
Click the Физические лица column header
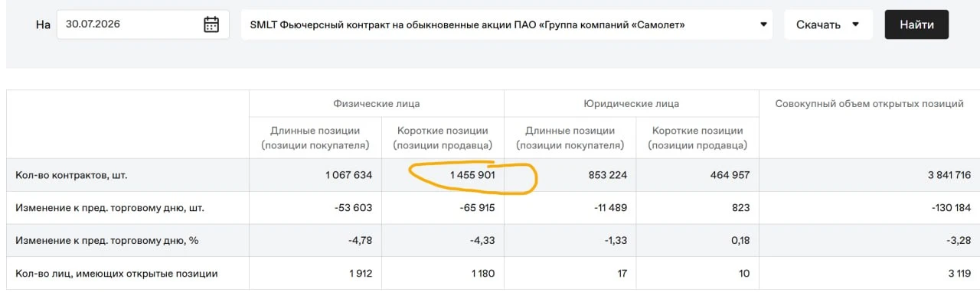(376, 103)
